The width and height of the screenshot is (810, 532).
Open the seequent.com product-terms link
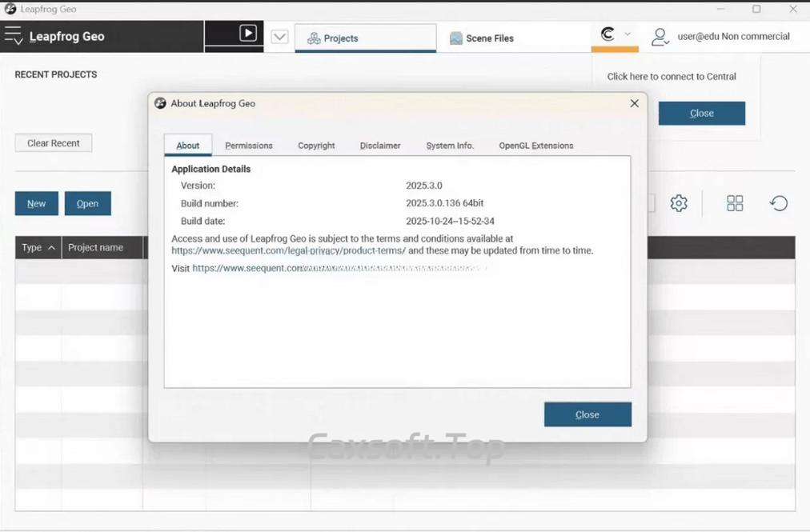tap(288, 250)
